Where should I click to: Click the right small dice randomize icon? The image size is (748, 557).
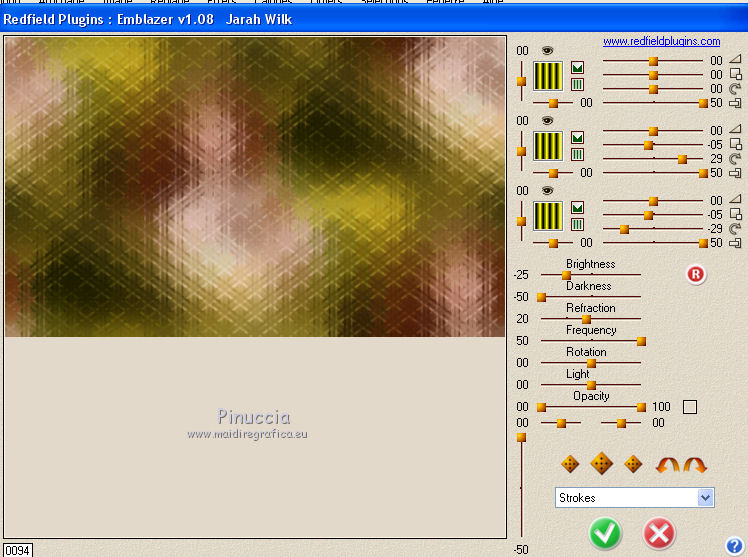[x=633, y=464]
